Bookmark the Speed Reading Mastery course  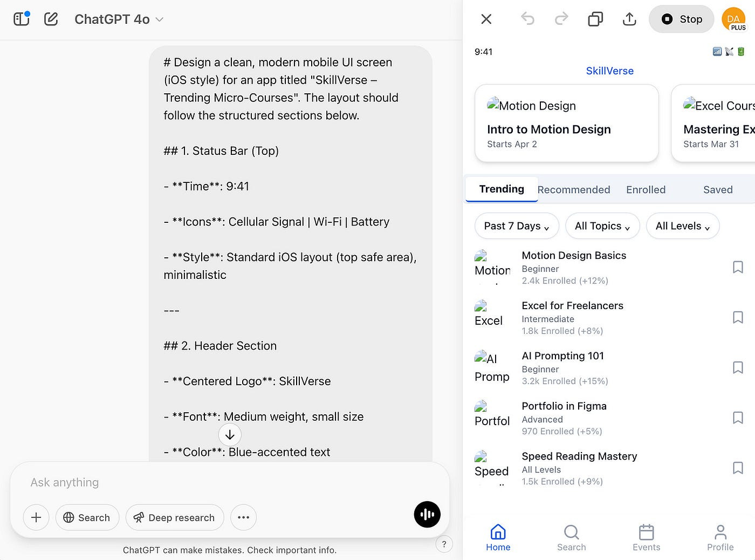click(738, 468)
